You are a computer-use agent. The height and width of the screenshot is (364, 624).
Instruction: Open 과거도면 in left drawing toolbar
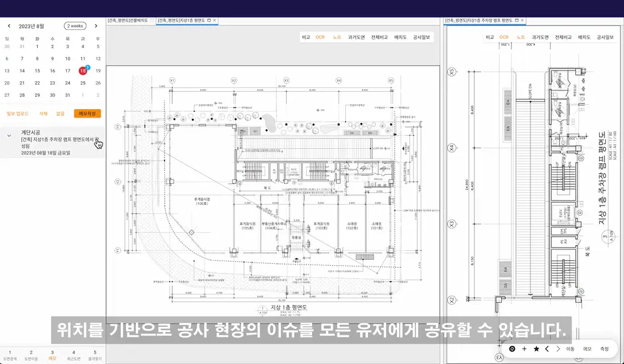tap(356, 37)
